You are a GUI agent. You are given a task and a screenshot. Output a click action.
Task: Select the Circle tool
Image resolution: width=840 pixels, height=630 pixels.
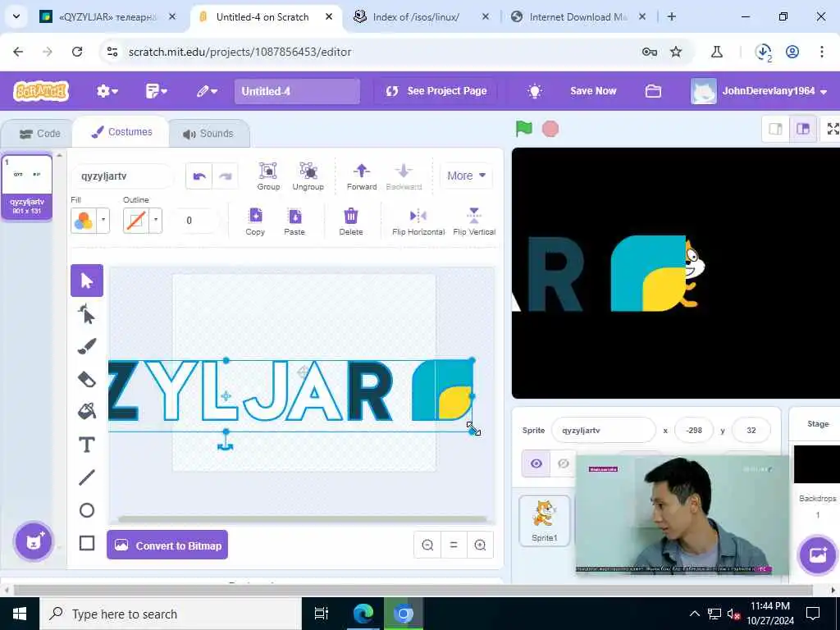(87, 510)
